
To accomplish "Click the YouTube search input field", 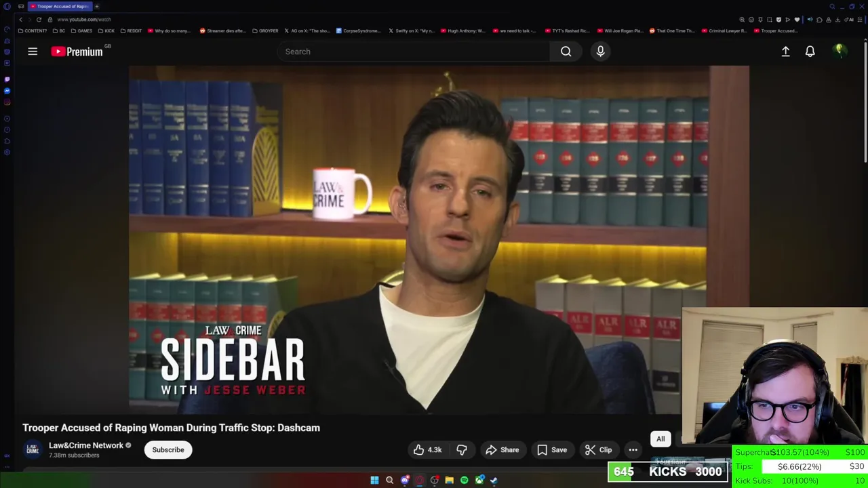I will point(414,52).
